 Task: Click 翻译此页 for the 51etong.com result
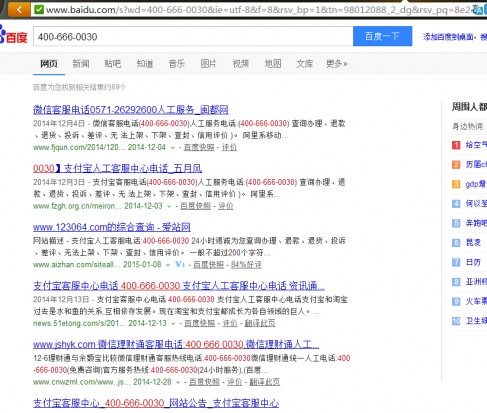coord(260,323)
